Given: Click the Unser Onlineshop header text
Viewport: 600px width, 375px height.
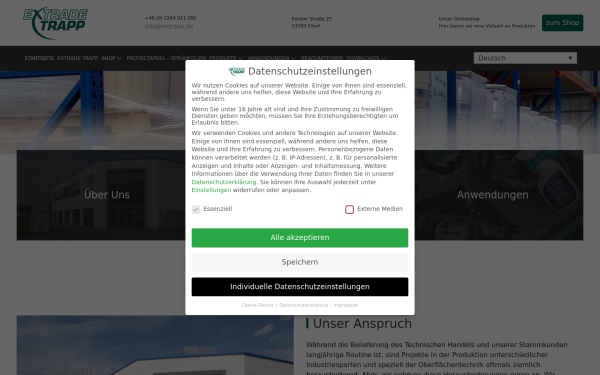Looking at the screenshot, I should 459,19.
